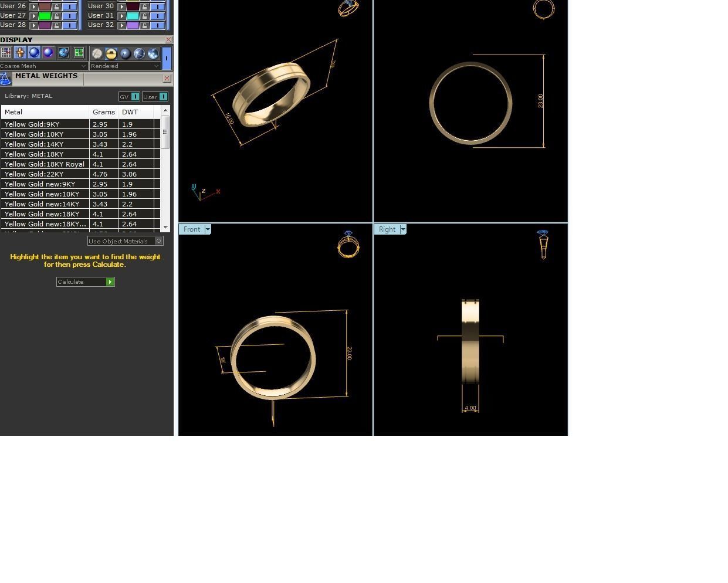The width and height of the screenshot is (728, 583).
Task: Select the gold rendered sphere mode icon
Action: click(111, 54)
